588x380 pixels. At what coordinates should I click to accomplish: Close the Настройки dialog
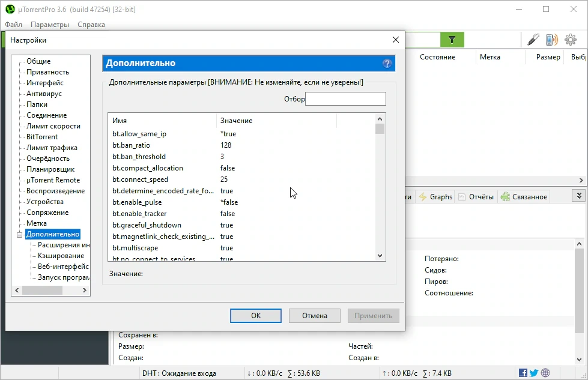tap(396, 40)
